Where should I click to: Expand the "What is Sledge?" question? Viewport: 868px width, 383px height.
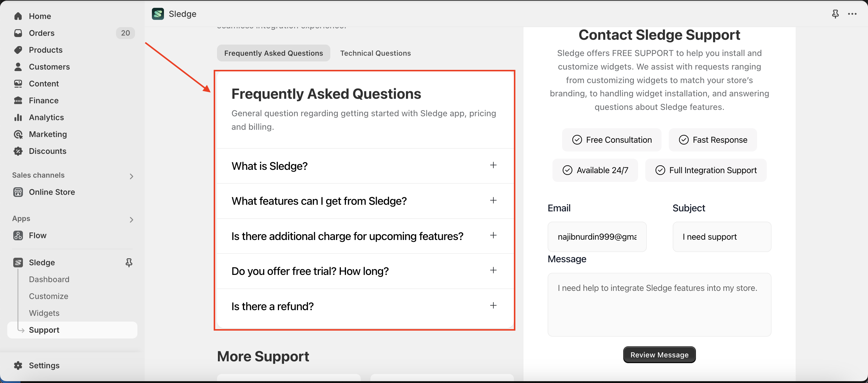(x=493, y=165)
